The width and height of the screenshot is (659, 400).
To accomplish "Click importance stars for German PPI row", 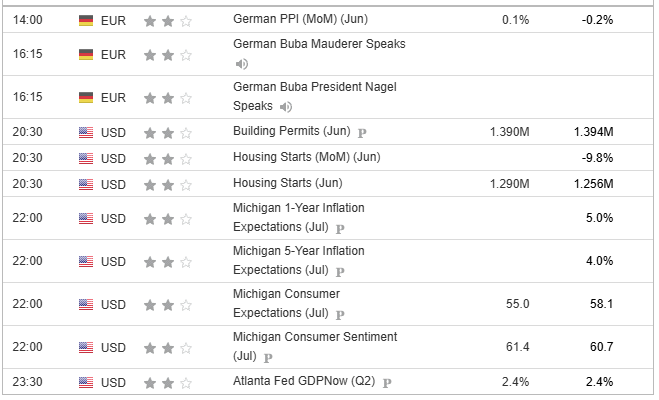I will coord(168,21).
